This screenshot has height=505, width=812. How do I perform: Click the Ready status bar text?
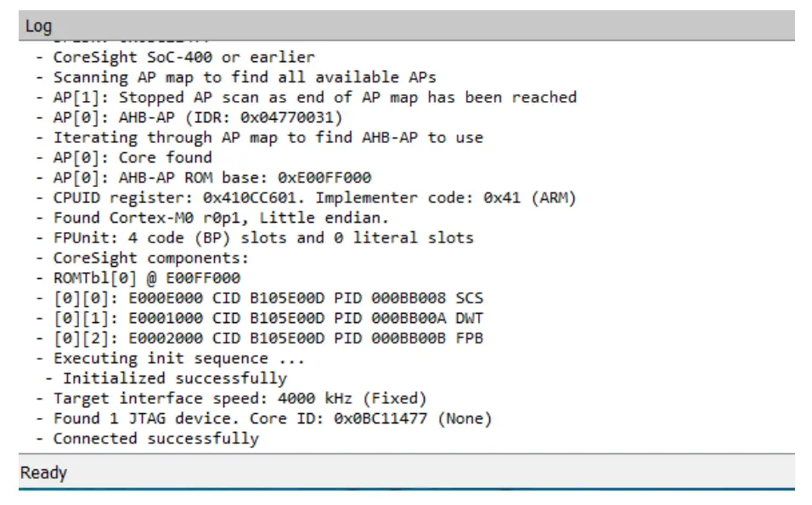pos(43,473)
